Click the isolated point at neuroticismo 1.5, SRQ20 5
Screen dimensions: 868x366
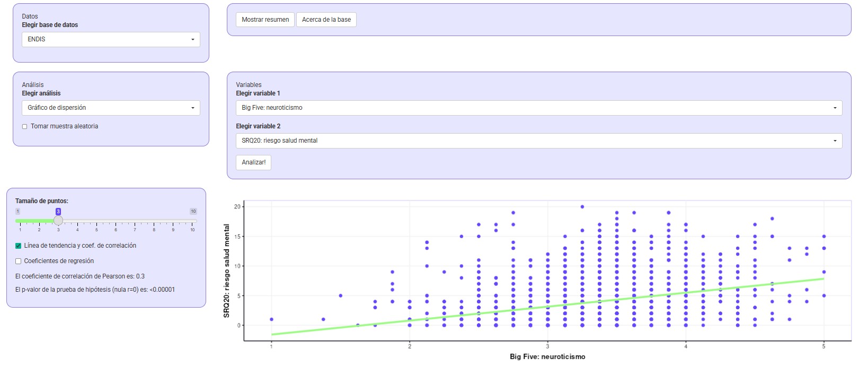tap(341, 295)
